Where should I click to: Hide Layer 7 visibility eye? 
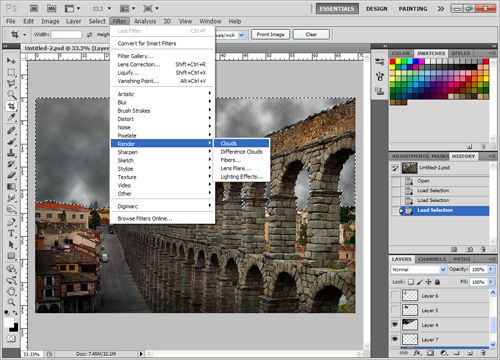395,339
